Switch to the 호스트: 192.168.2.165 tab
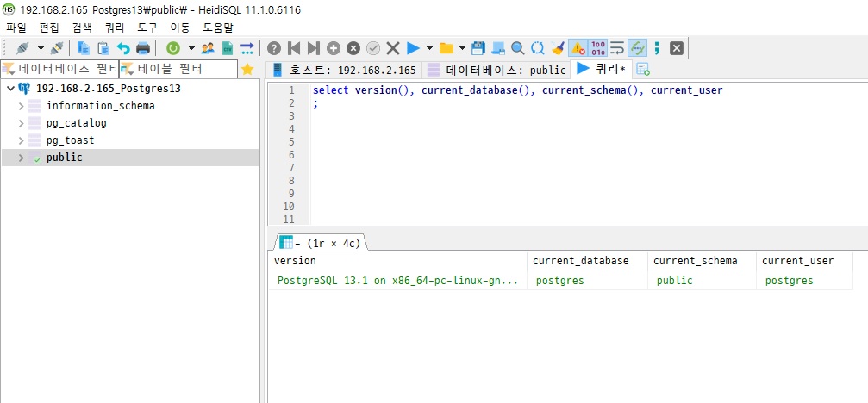Image resolution: width=868 pixels, height=403 pixels. point(343,71)
